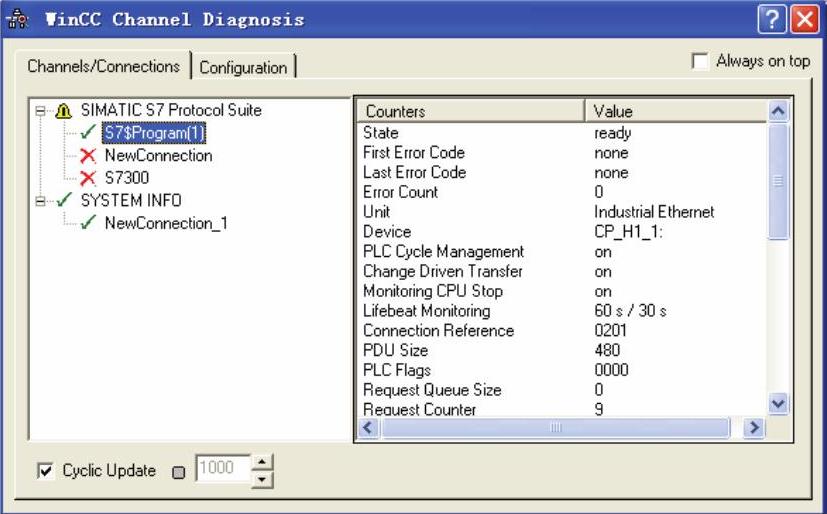Click the Connection Reference row
The image size is (827, 514).
(x=562, y=331)
